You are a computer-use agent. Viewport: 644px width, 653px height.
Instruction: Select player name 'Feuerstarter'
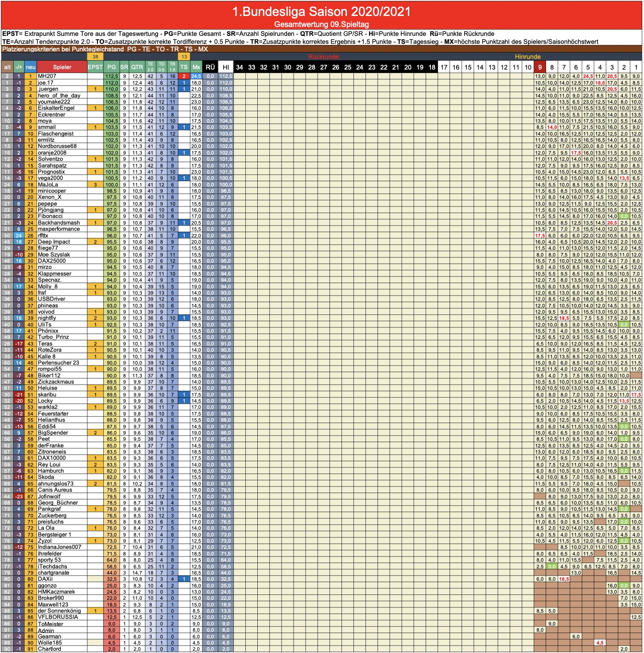click(53, 414)
